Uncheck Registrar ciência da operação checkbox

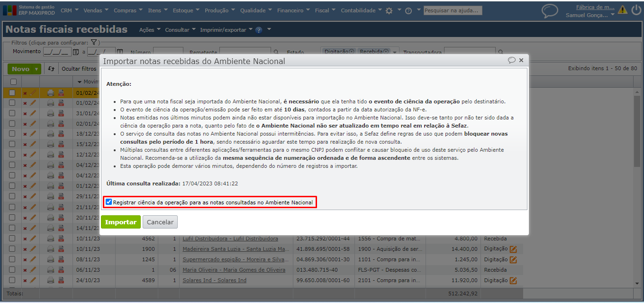(109, 202)
